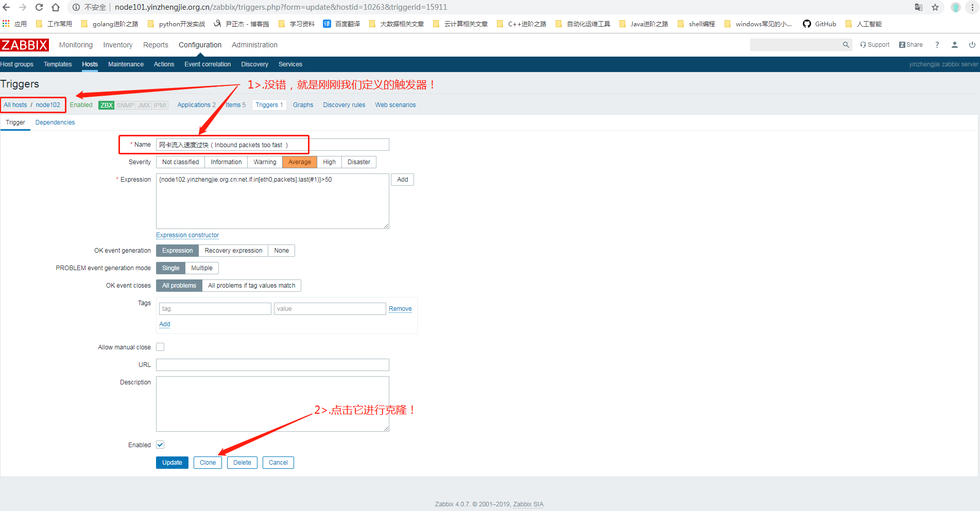980x511 pixels.
Task: Open the Graphs link
Action: [303, 105]
